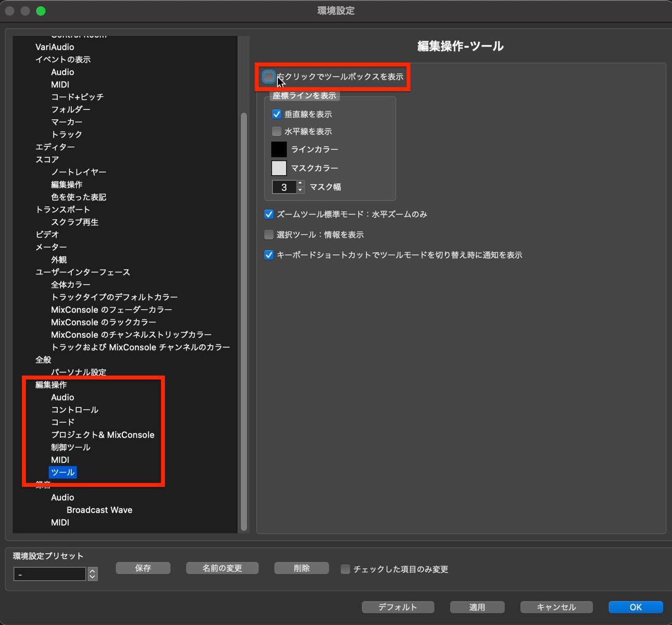Select エディター category

[x=55, y=147]
